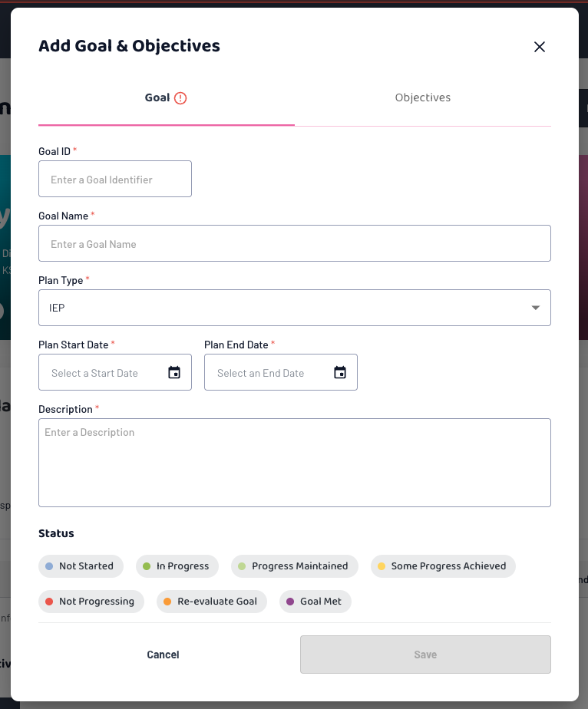Focus the Goal ID input field
The width and height of the screenshot is (588, 709).
point(115,179)
